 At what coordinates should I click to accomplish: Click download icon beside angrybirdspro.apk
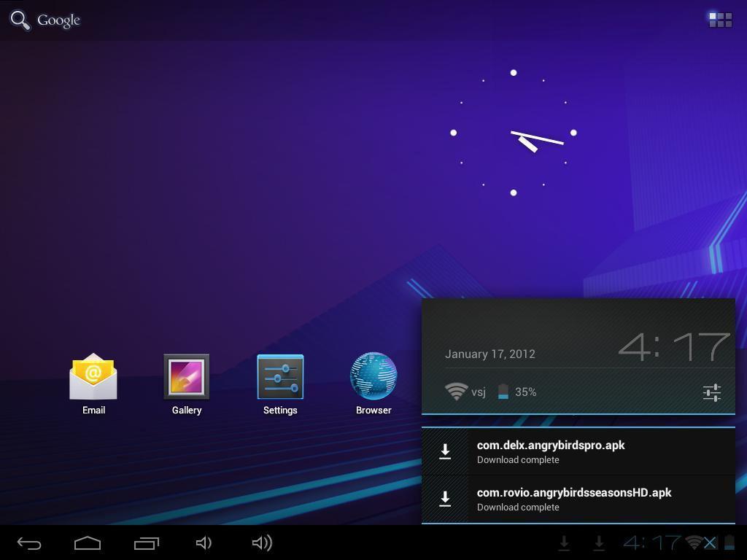point(445,451)
